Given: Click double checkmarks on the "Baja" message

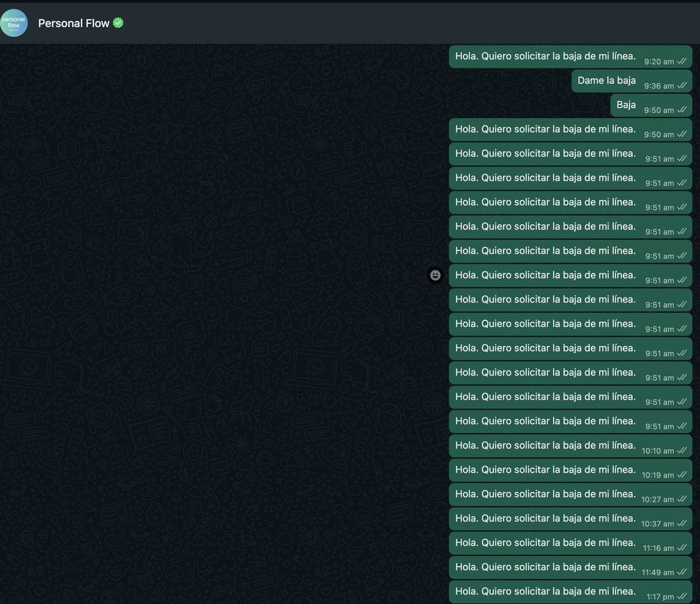Looking at the screenshot, I should (682, 110).
